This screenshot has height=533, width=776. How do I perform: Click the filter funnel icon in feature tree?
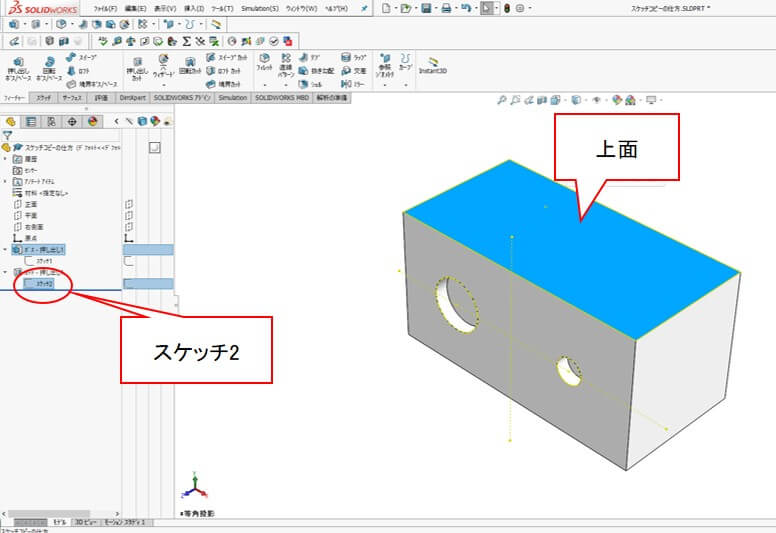click(x=8, y=134)
